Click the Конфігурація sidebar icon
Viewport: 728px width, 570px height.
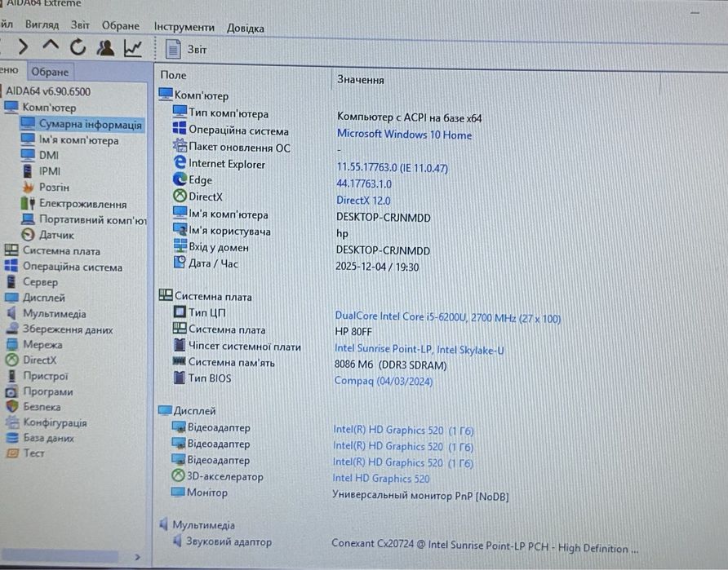[12, 422]
